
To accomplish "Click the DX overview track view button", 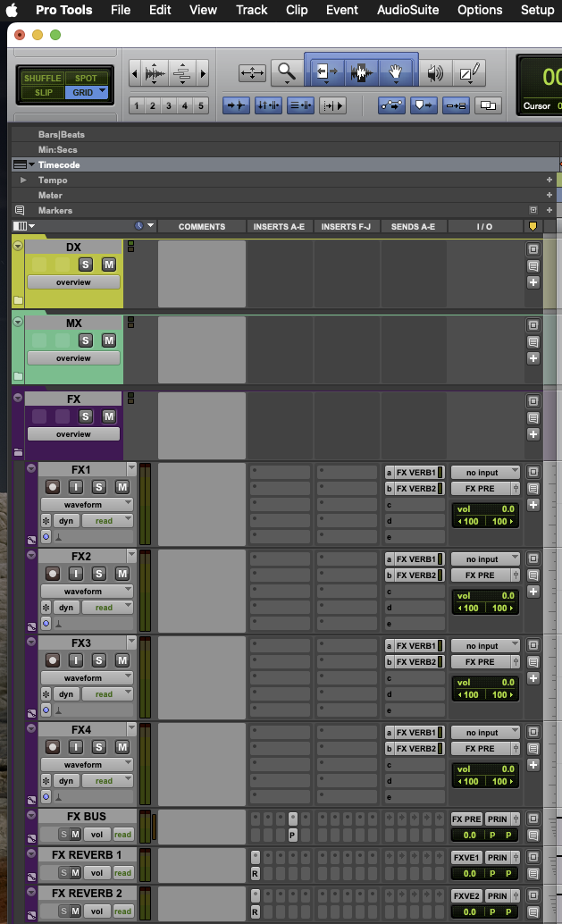I will pos(73,282).
